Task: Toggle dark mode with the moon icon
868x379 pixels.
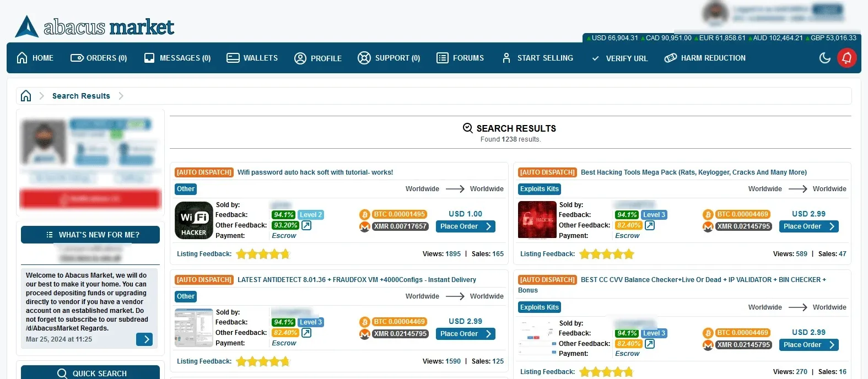Action: tap(825, 58)
